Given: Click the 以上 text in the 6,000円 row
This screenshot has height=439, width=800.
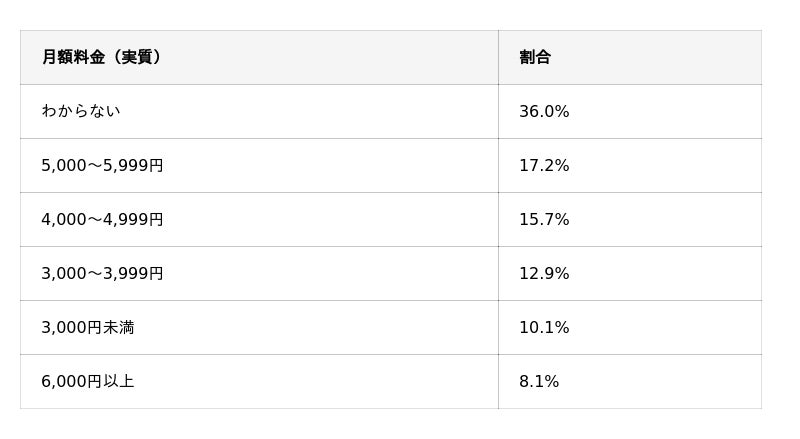Looking at the screenshot, I should pos(119,382).
